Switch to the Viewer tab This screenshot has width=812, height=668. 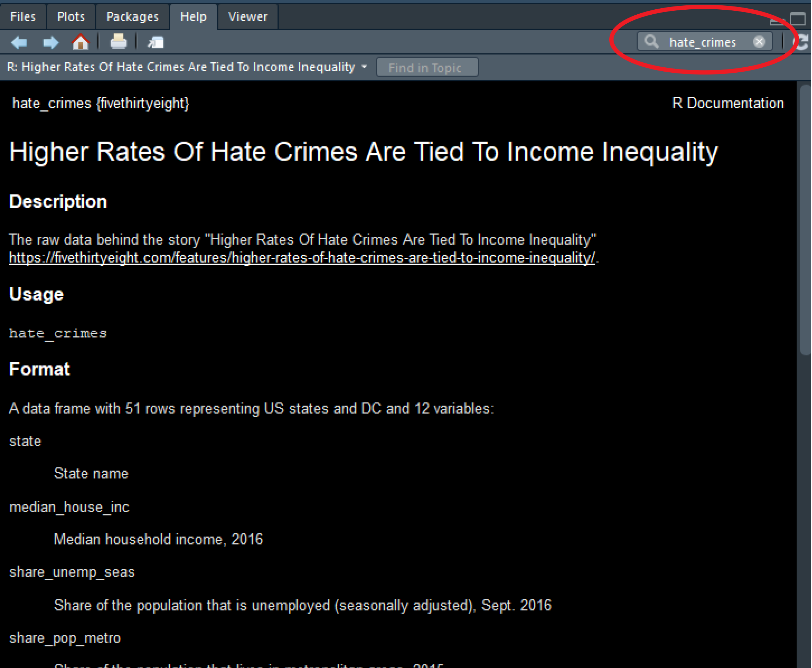[x=248, y=16]
